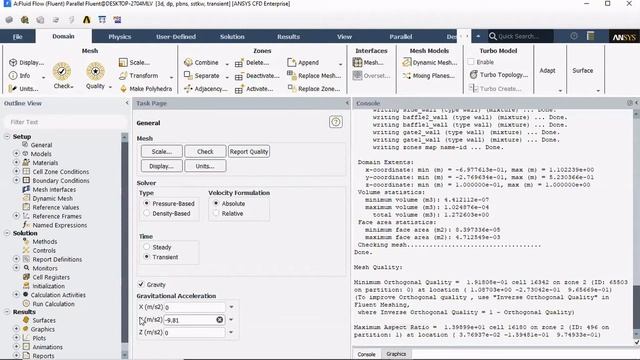Open the X acceleration dropdown arrow
The width and height of the screenshot is (640, 360).
[x=231, y=307]
